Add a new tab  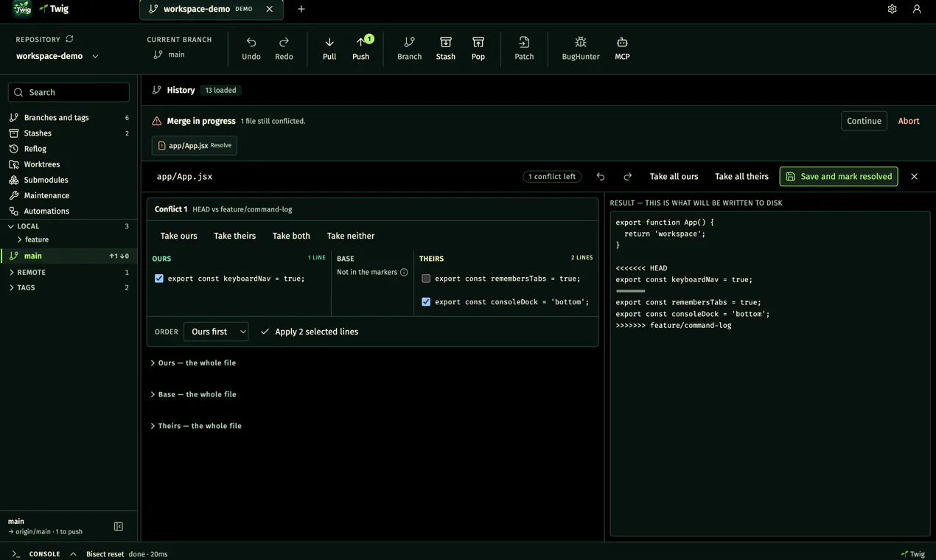pyautogui.click(x=301, y=9)
